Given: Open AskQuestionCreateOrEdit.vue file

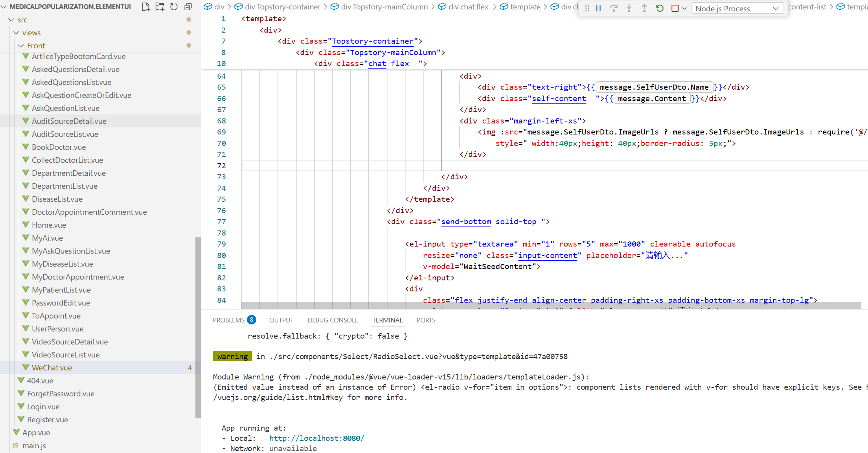Looking at the screenshot, I should coord(100,95).
